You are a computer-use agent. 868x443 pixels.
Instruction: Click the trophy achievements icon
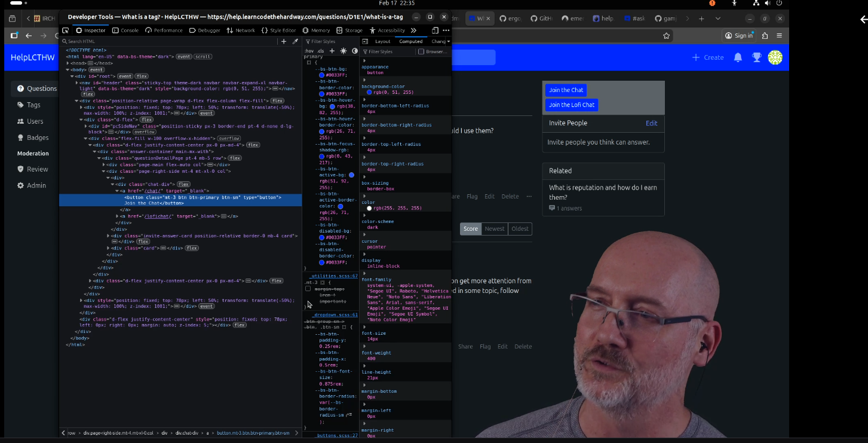point(756,57)
